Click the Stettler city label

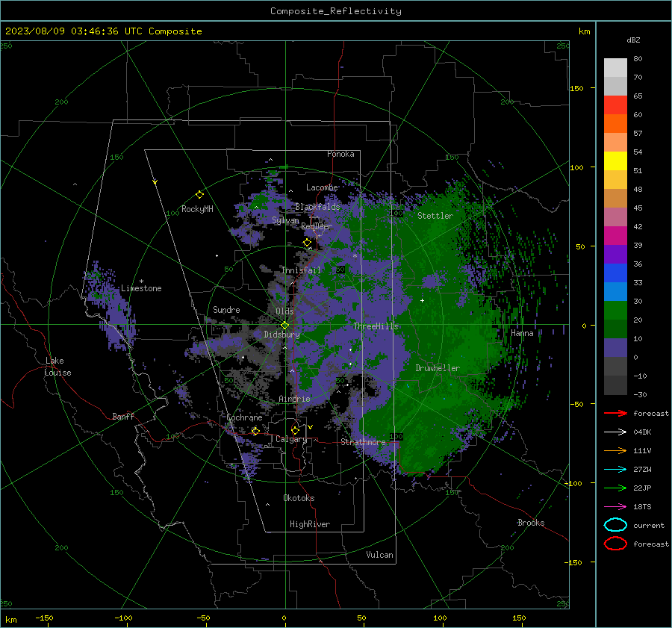coord(435,216)
